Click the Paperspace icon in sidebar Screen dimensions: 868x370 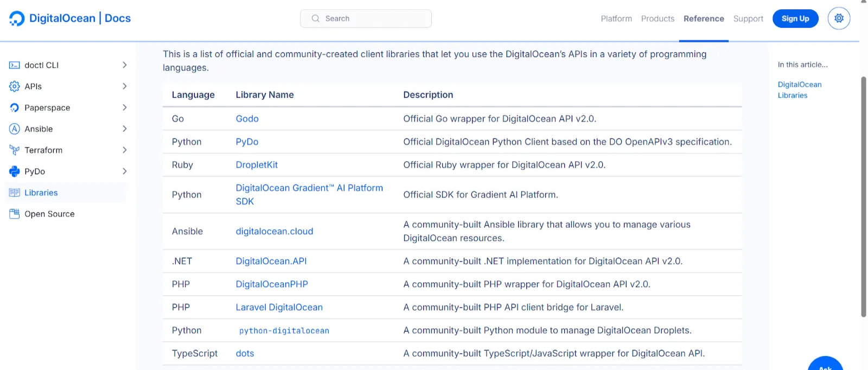coord(15,107)
